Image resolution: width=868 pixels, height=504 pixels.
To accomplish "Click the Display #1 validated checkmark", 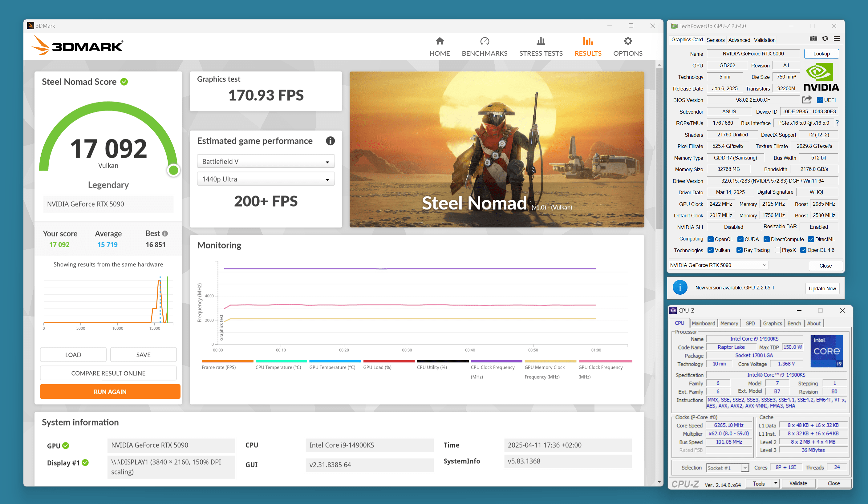I will click(x=85, y=463).
